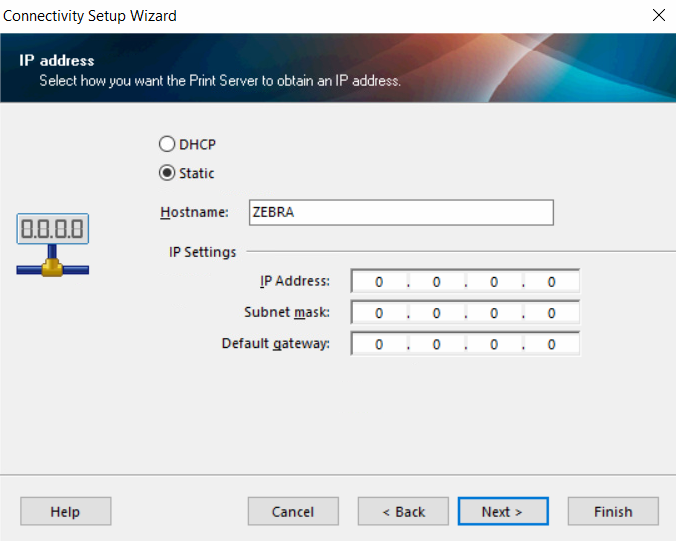Click last octet of Default gateway field

click(x=551, y=344)
